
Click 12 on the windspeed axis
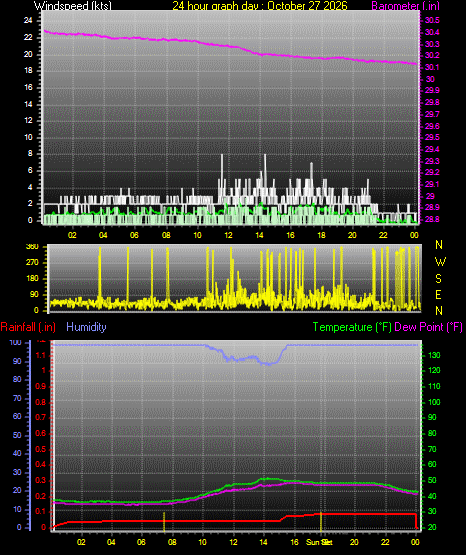[x=28, y=120]
